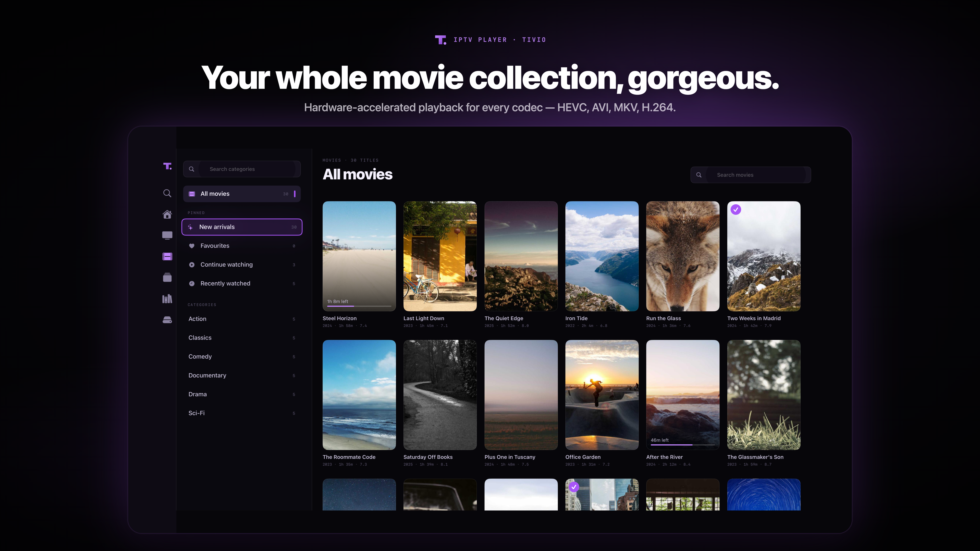Open the Library bookshelf icon

pyautogui.click(x=167, y=299)
